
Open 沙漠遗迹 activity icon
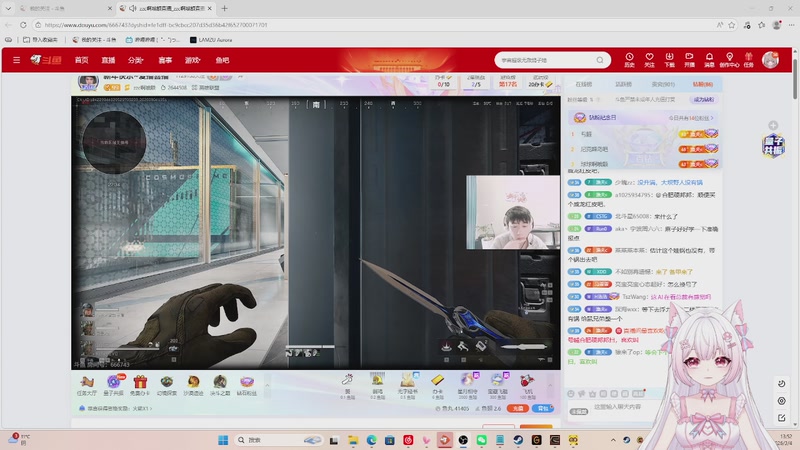(x=193, y=385)
